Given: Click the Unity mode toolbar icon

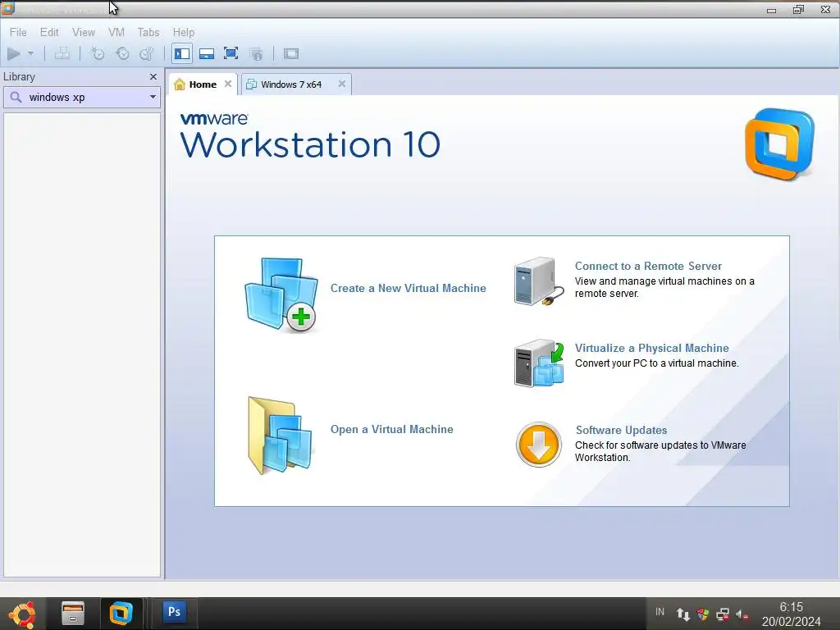Looking at the screenshot, I should point(256,53).
